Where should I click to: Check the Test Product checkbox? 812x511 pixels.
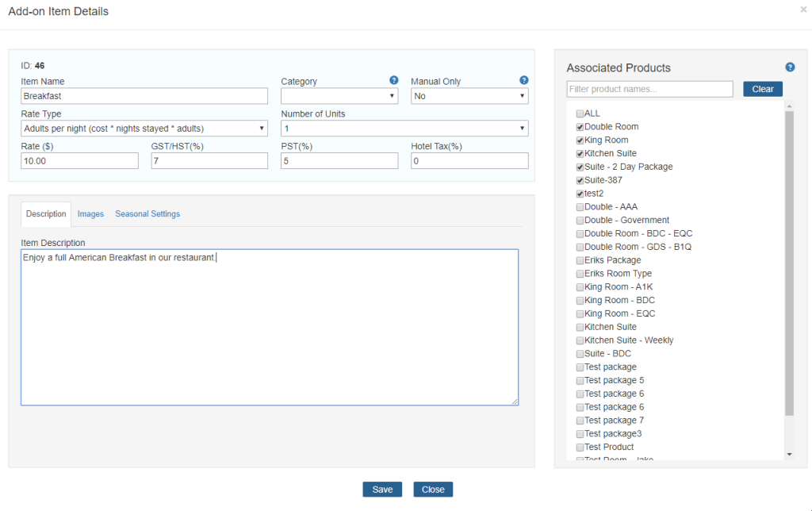click(580, 447)
